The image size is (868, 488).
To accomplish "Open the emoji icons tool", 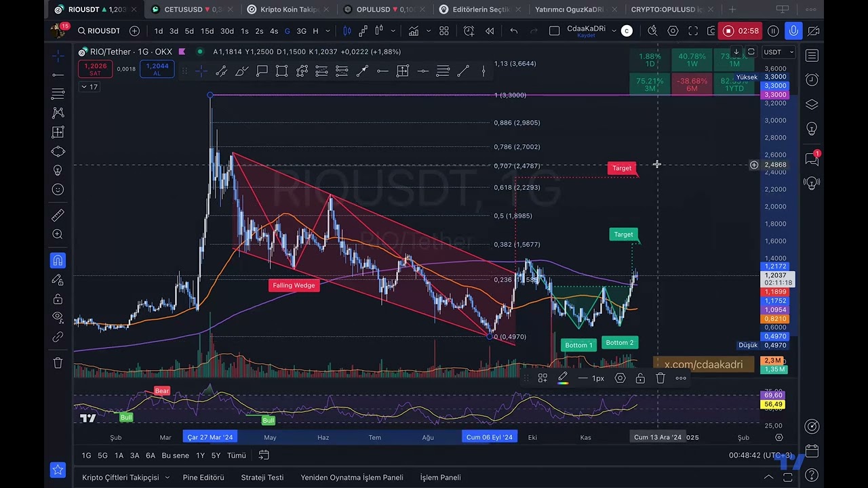I will click(x=58, y=190).
